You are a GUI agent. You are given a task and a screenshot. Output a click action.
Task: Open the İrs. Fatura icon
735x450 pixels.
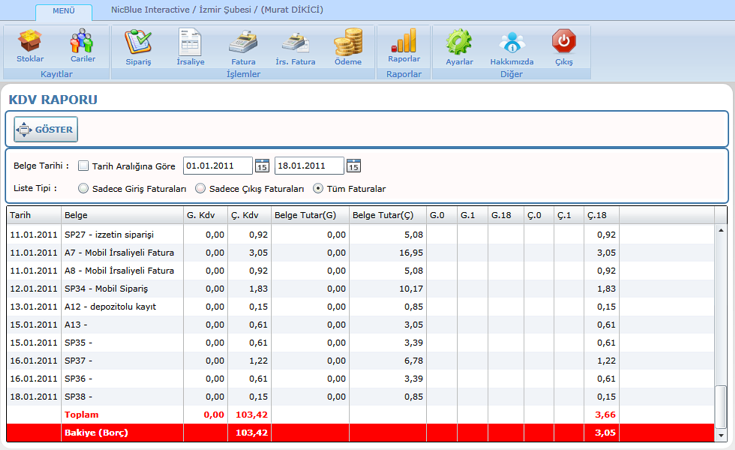point(295,45)
